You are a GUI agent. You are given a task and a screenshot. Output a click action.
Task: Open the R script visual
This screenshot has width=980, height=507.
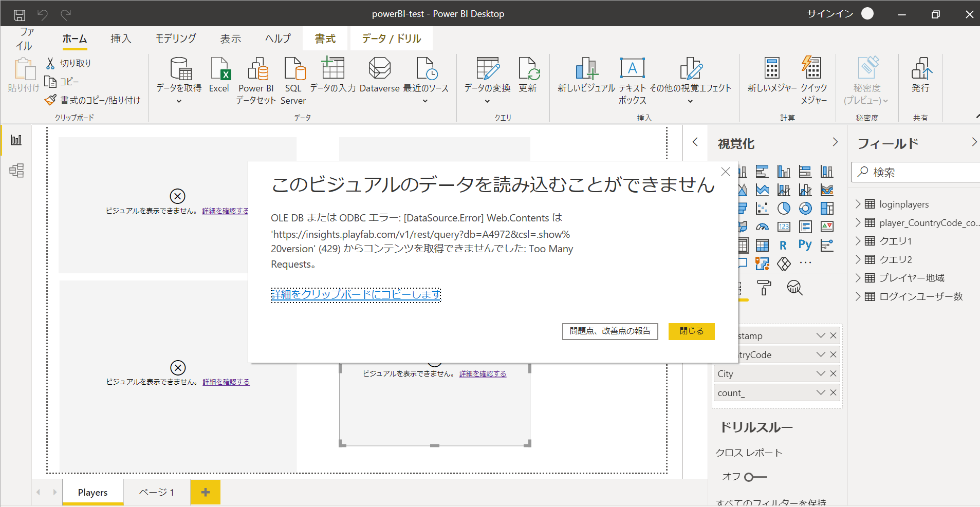tap(783, 245)
